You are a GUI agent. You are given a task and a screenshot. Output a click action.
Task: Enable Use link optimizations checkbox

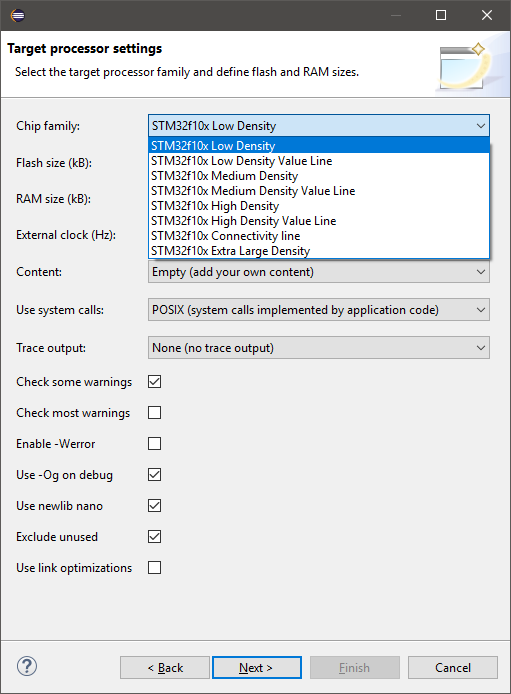154,567
